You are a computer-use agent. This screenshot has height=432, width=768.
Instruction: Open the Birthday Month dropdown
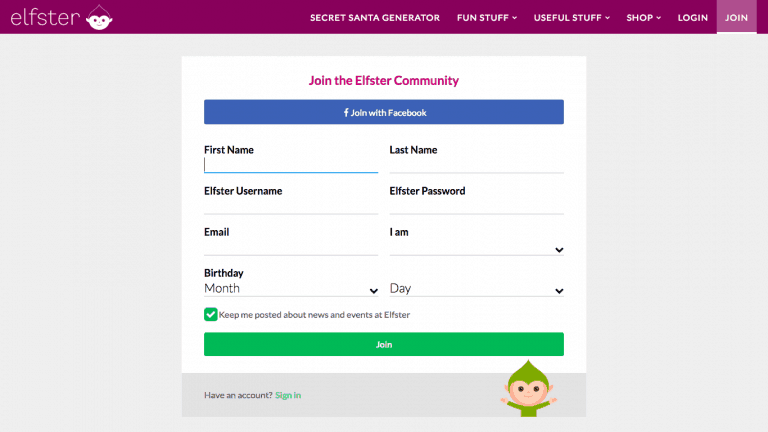(x=291, y=289)
